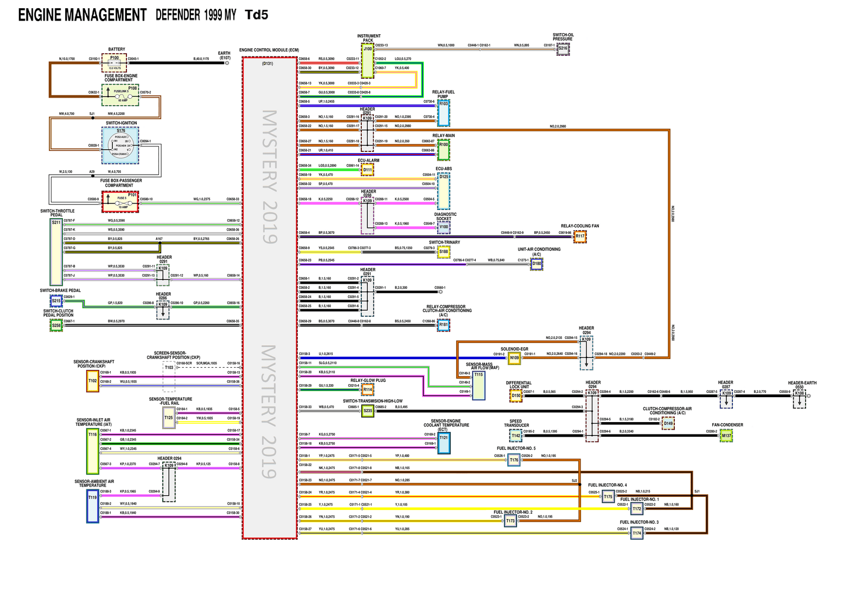This screenshot has height=600, width=868.
Task: Click the 'SWITCH-BRAKE PEDAL' label
Action: click(60, 291)
